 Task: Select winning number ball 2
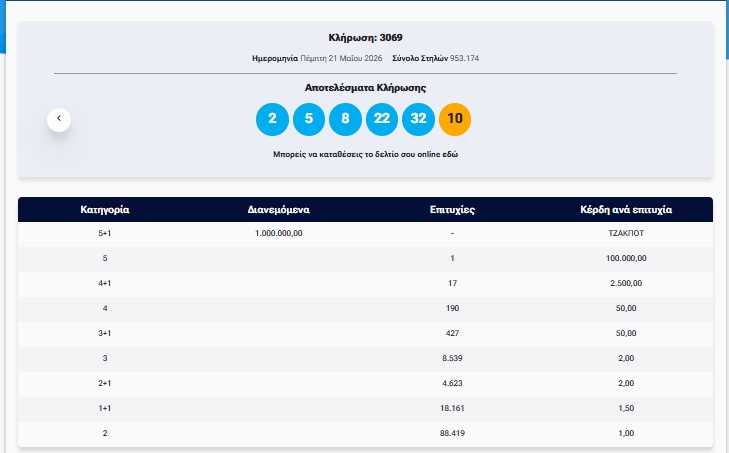[x=272, y=119]
